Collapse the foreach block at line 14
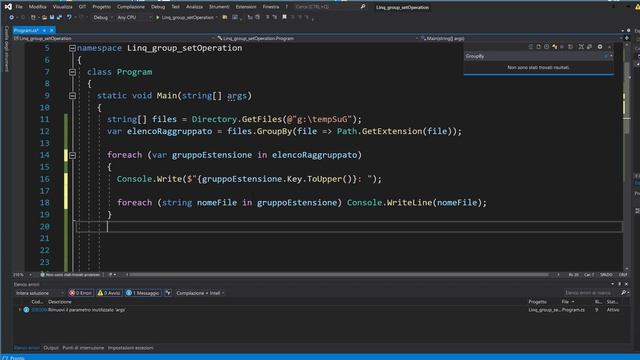Viewport: 640px width, 360px height. tap(72, 155)
